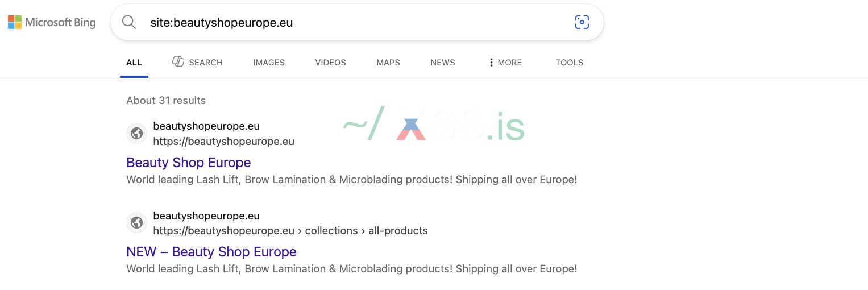Viewport: 868px width, 290px height.
Task: Open the Maps tab
Action: point(388,63)
